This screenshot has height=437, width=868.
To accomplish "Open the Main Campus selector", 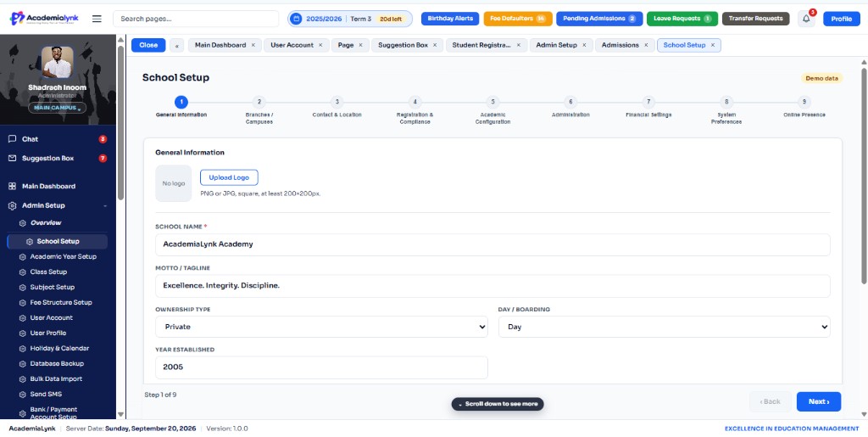I will coord(58,108).
